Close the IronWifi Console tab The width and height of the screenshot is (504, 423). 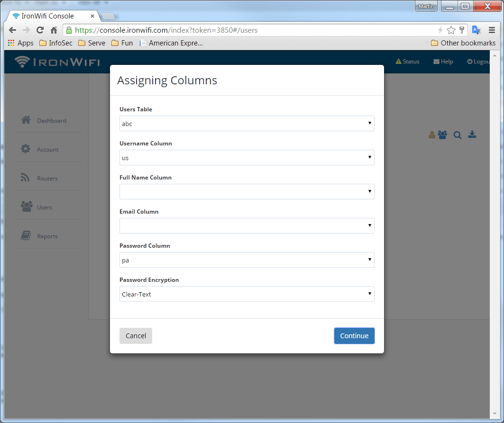[x=92, y=16]
